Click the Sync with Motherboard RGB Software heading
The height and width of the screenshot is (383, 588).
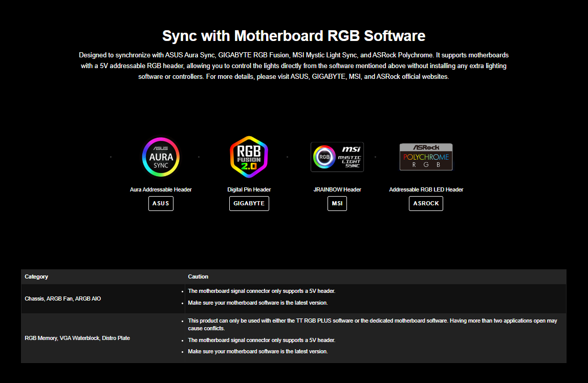(x=294, y=36)
